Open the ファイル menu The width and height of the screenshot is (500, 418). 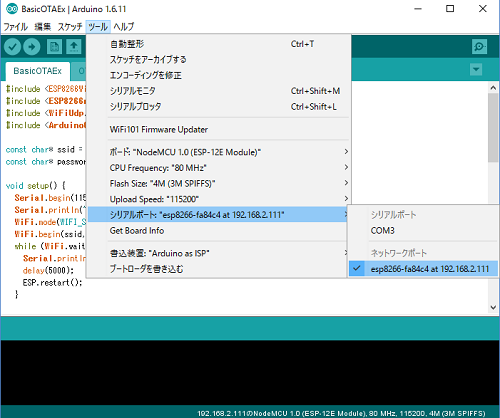tap(15, 27)
